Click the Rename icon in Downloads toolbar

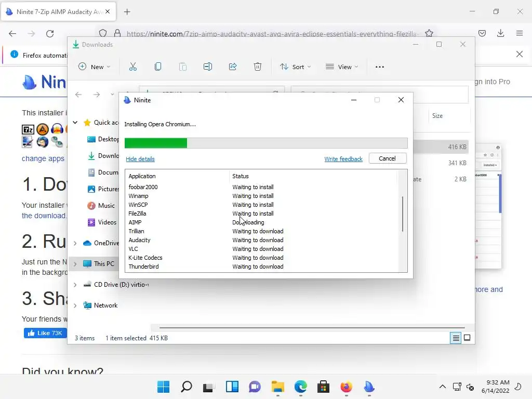coord(208,67)
